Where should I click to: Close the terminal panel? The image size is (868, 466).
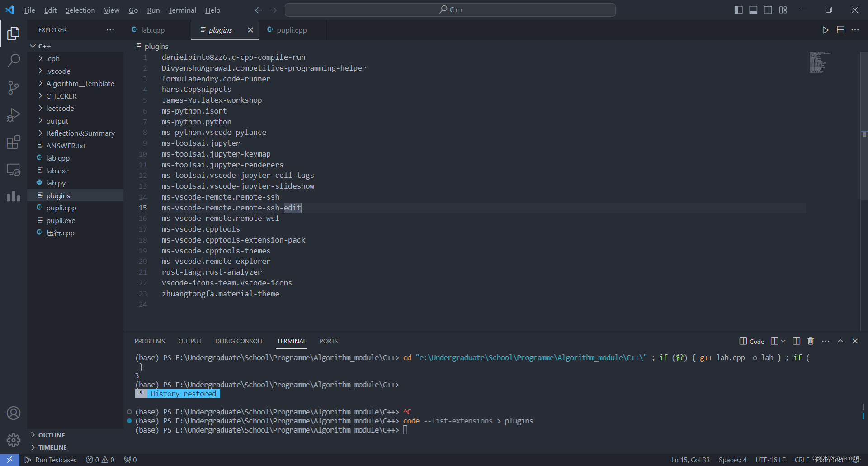point(855,341)
